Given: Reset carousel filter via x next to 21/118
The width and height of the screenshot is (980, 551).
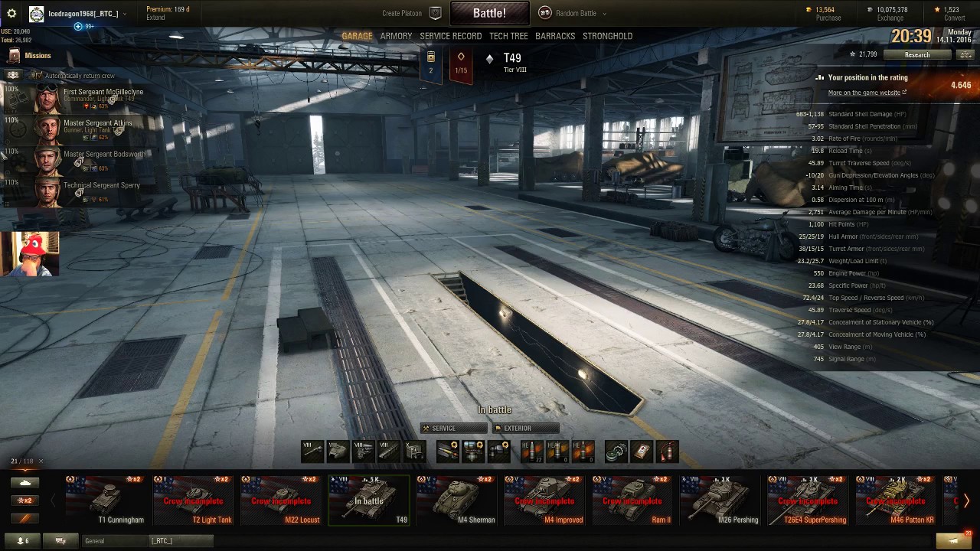Looking at the screenshot, I should pos(41,461).
